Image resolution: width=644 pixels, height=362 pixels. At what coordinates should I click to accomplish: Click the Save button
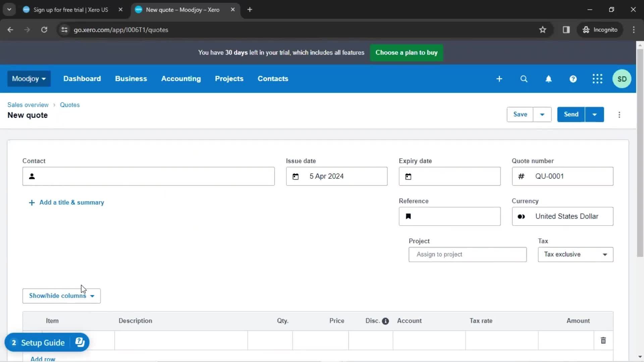point(520,115)
